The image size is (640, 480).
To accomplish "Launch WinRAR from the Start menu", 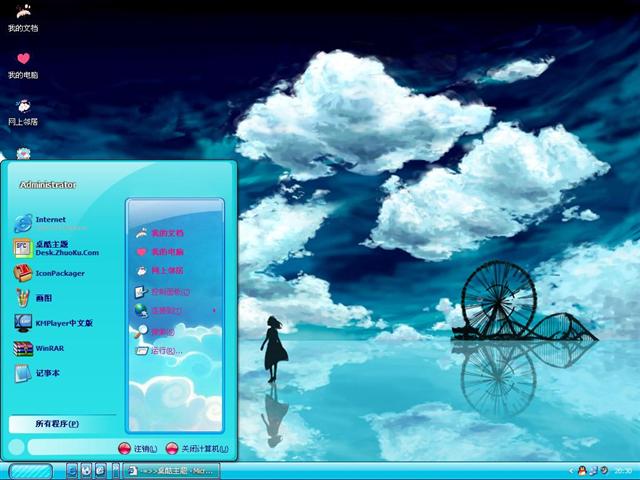I will point(39,348).
